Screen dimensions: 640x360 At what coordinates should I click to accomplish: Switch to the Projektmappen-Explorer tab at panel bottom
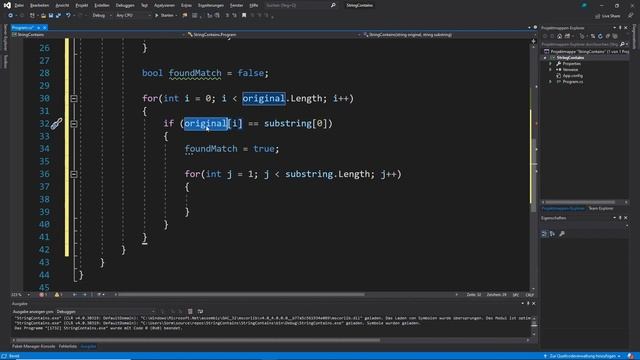coord(563,209)
